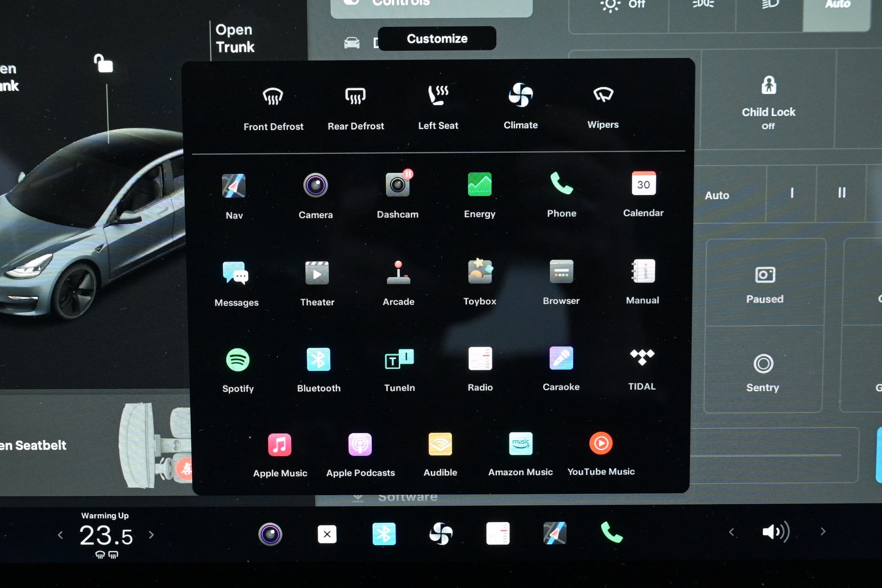
Task: Tap the volume speaker icon
Action: click(776, 531)
